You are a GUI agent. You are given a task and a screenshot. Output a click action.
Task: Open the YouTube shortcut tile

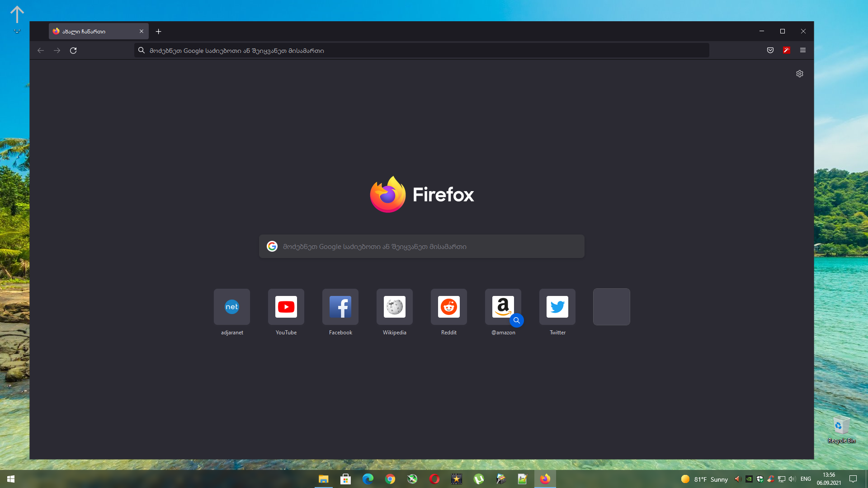[x=286, y=307]
